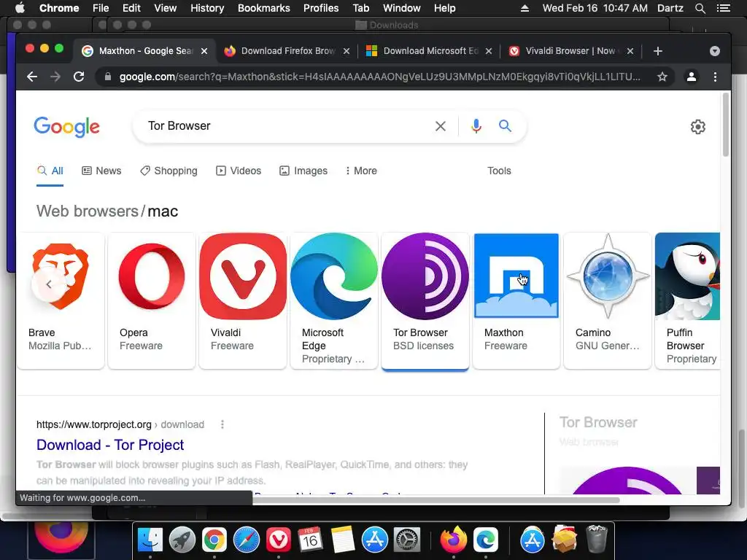
Task: Click the horizontal page scrollbar
Action: coord(436,500)
